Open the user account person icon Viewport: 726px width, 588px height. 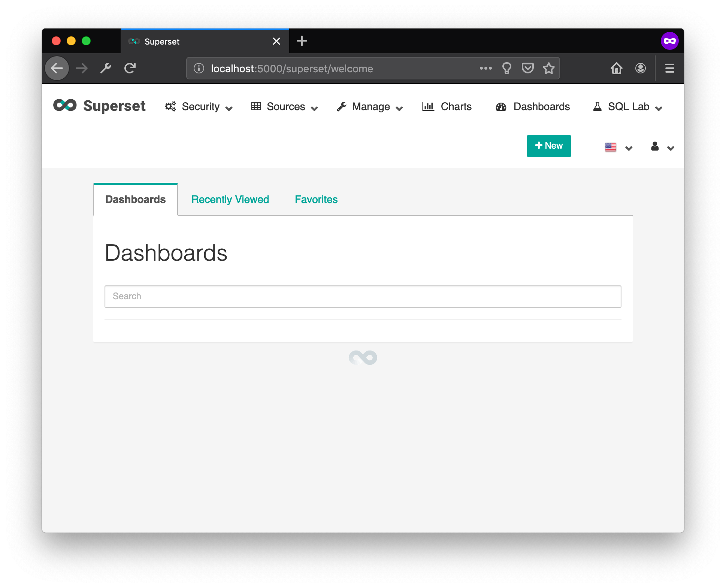tap(655, 147)
